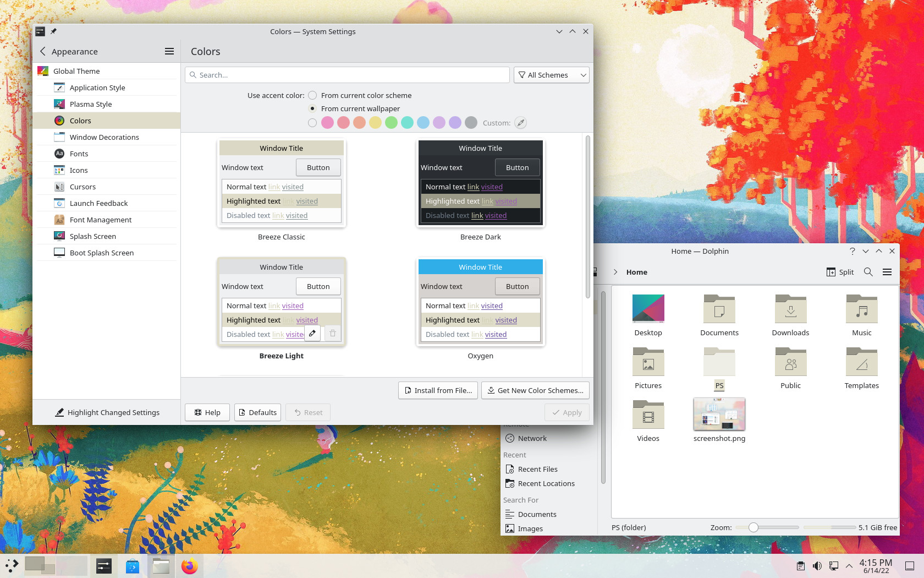Image resolution: width=924 pixels, height=578 pixels.
Task: Click the color scheme search field
Action: point(347,75)
